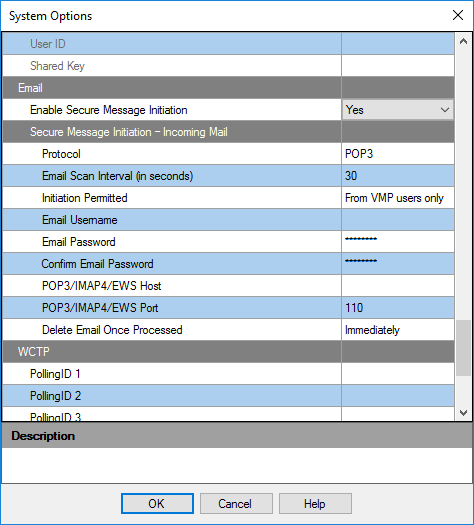This screenshot has height=525, width=474.
Task: Click the POP3/IMAP4/EWS Host value field
Action: pyautogui.click(x=398, y=286)
